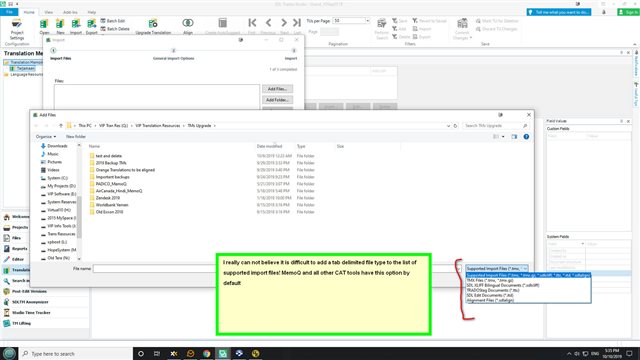This screenshot has width=640, height=360.
Task: Click Add Folder button in Import wizard
Action: coord(277,100)
